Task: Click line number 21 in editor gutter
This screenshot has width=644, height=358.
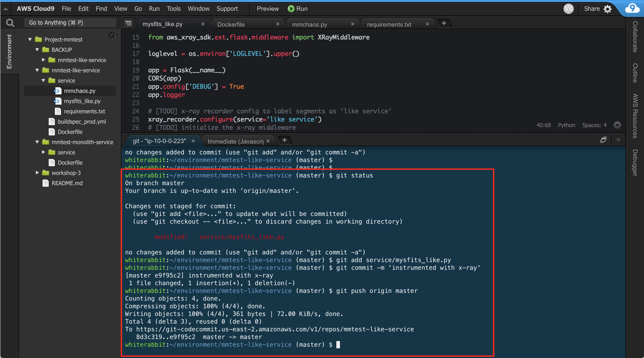Action: [x=136, y=86]
